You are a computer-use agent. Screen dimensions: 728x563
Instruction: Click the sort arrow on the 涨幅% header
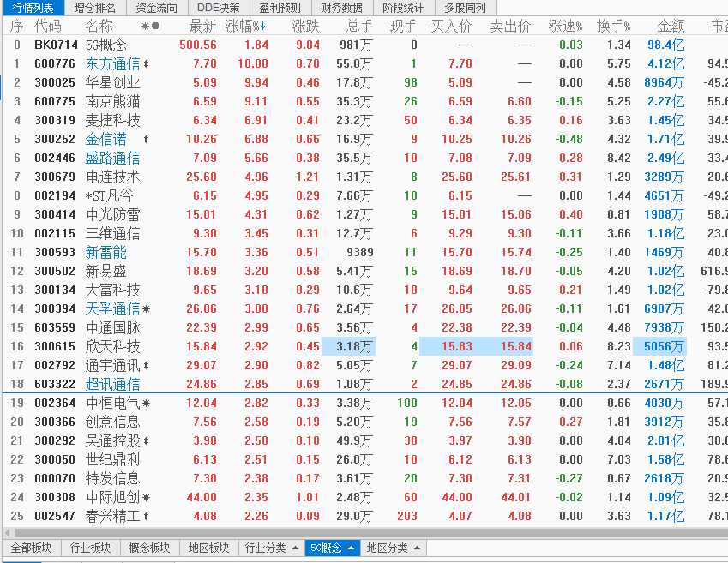click(x=262, y=26)
